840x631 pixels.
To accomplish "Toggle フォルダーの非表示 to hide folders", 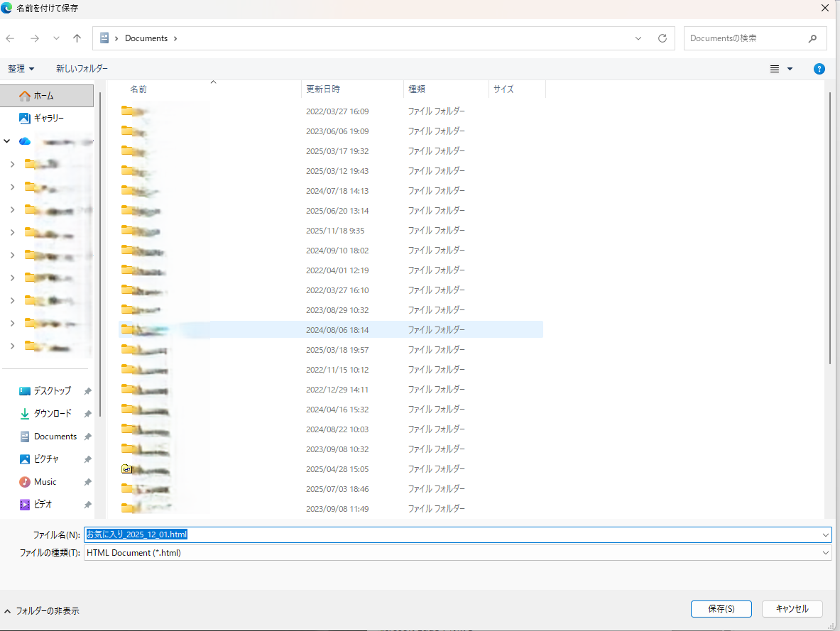I will coord(41,610).
